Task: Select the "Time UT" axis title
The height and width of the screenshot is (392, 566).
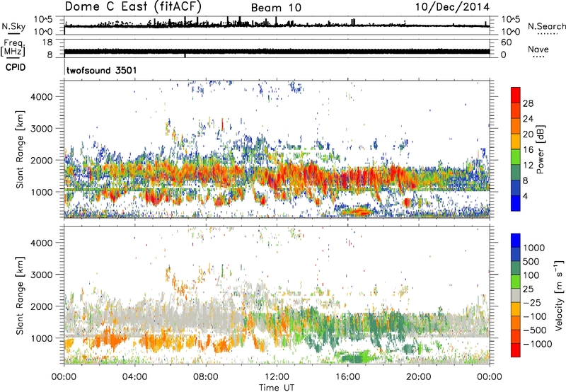Action: (x=277, y=387)
